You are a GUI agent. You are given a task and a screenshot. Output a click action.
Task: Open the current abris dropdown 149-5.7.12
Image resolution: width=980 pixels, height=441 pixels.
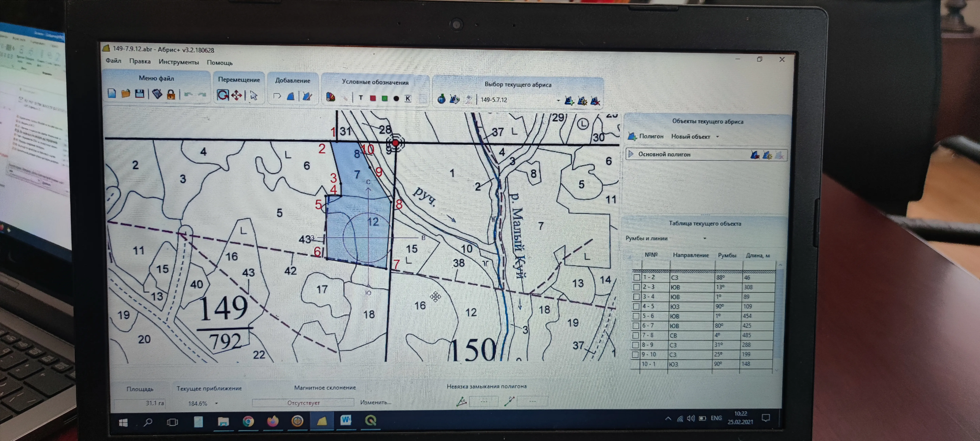(558, 100)
